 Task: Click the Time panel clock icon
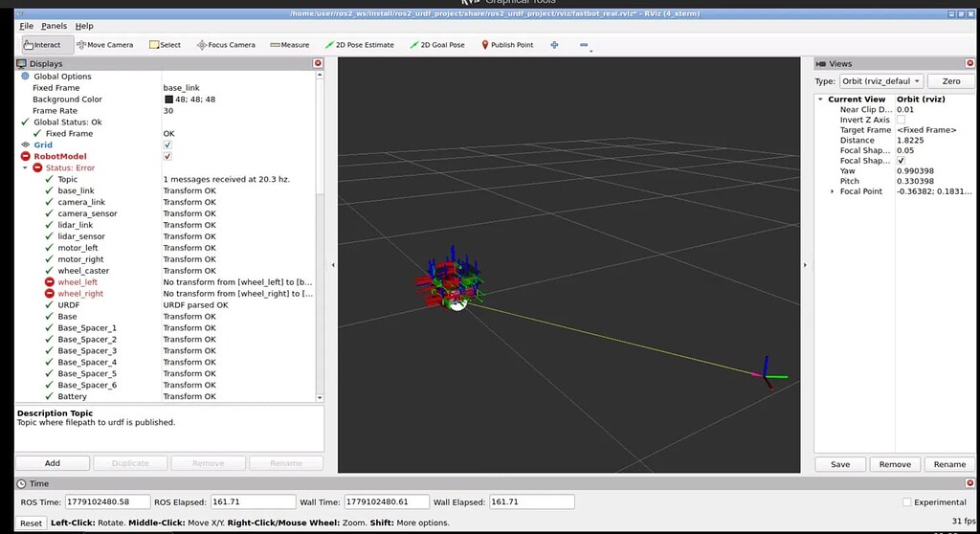[21, 483]
